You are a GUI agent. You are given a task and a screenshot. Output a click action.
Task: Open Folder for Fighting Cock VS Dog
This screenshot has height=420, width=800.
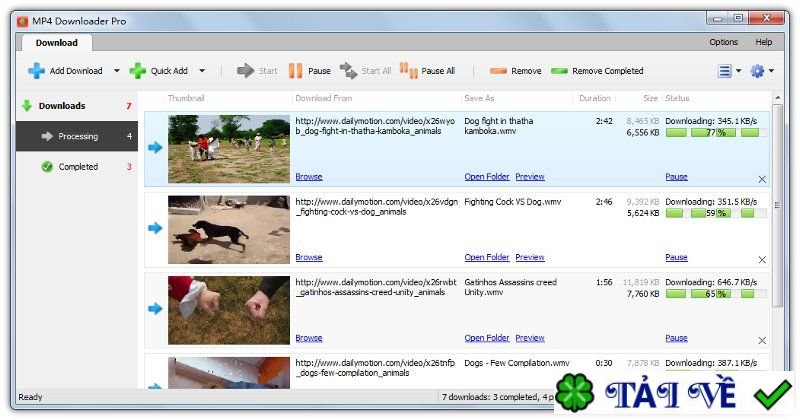487,257
